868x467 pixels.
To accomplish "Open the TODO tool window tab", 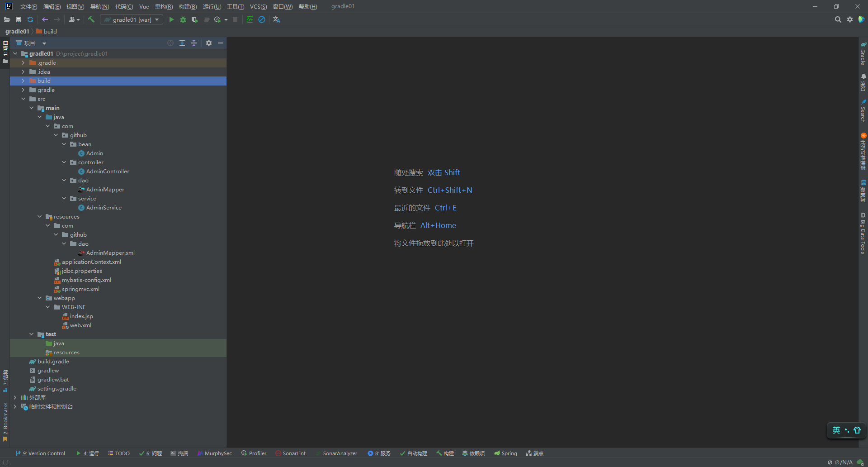I will (119, 453).
